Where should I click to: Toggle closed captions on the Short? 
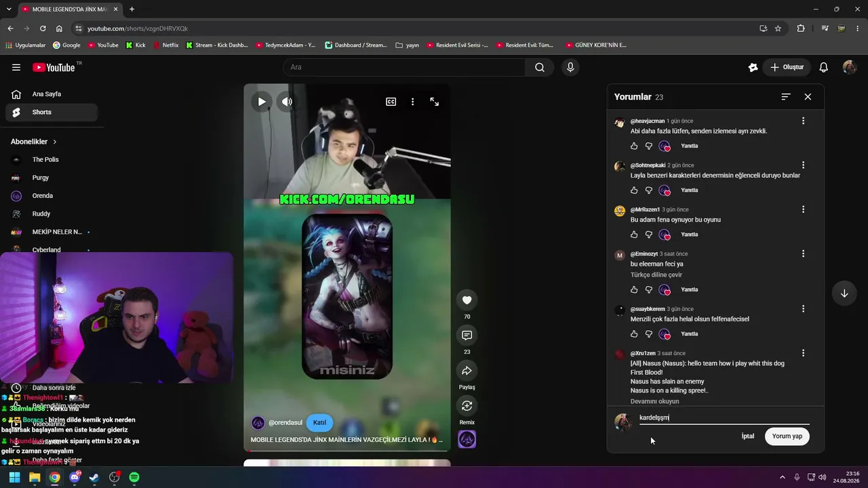pos(391,102)
